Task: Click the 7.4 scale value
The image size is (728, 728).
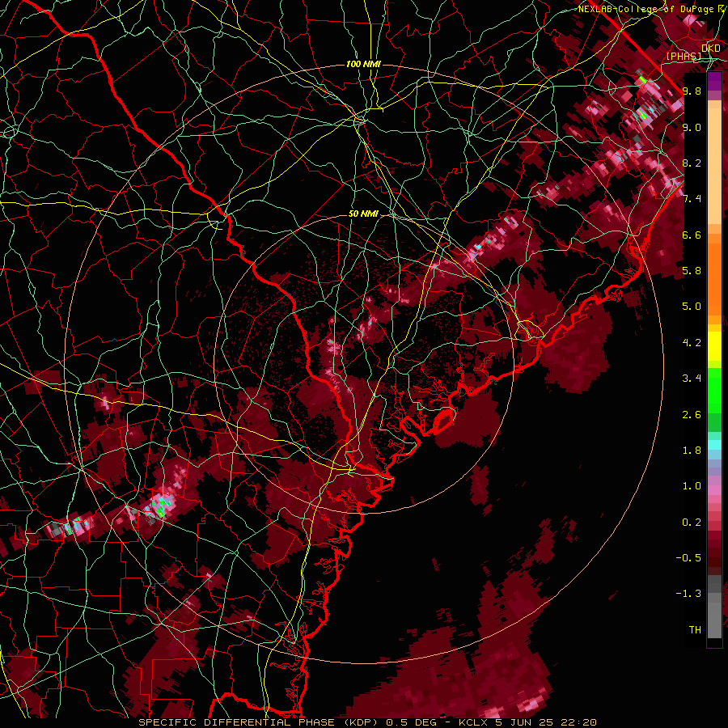Action: 692,199
